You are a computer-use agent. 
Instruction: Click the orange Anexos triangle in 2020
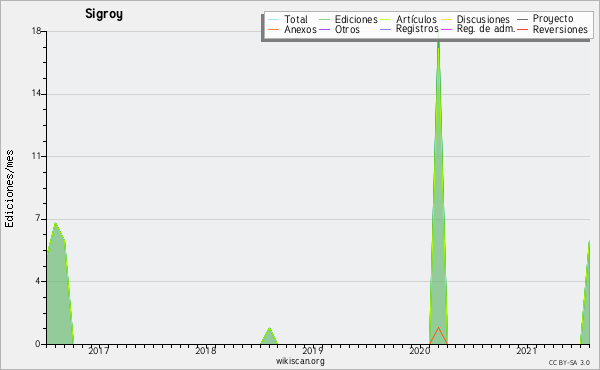point(438,337)
